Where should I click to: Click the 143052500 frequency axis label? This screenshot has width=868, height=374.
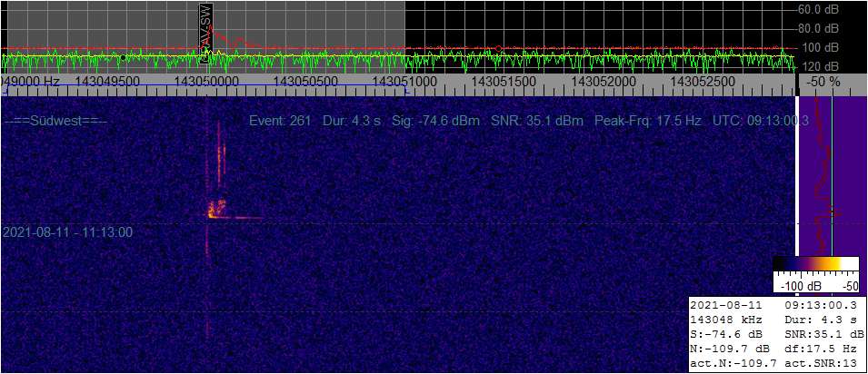tap(703, 82)
